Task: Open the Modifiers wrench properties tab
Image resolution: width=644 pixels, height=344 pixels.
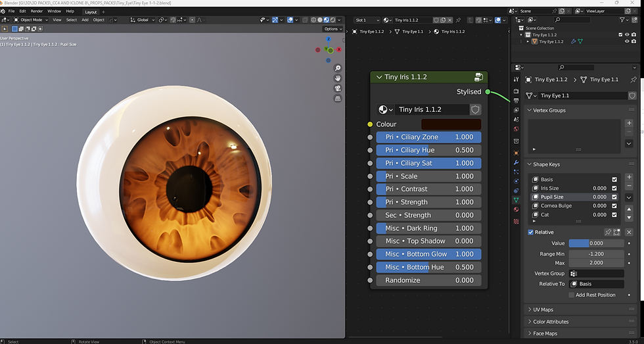Action: pos(517,162)
